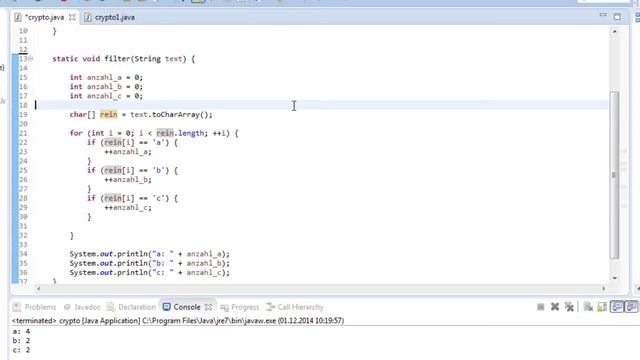The height and width of the screenshot is (360, 640).
Task: Click the console output line 'b: 2'
Action: tap(21, 341)
